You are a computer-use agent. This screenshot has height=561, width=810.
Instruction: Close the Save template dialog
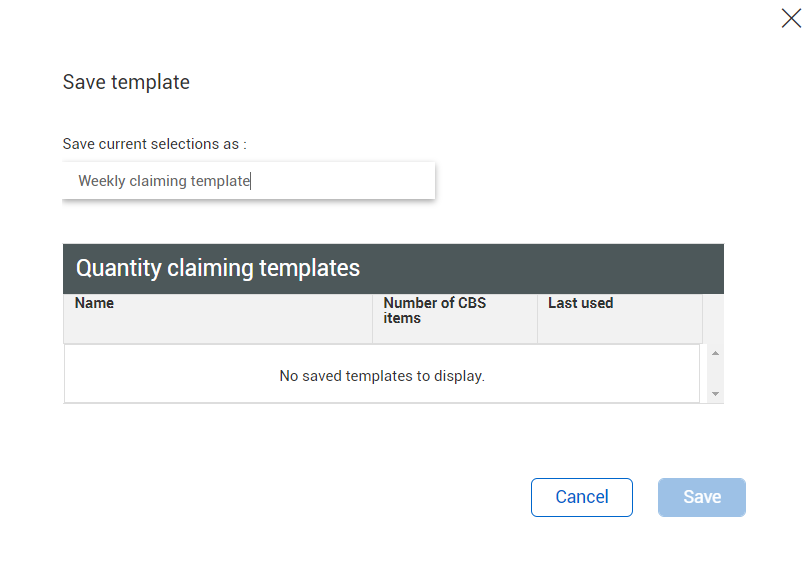[x=791, y=18]
